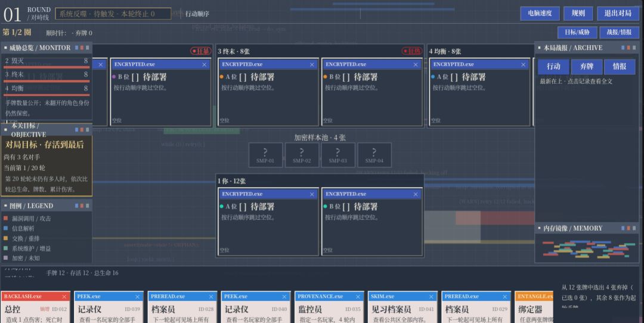Click the 狂热 status badge on player 3
644x323 pixels.
(x=411, y=51)
